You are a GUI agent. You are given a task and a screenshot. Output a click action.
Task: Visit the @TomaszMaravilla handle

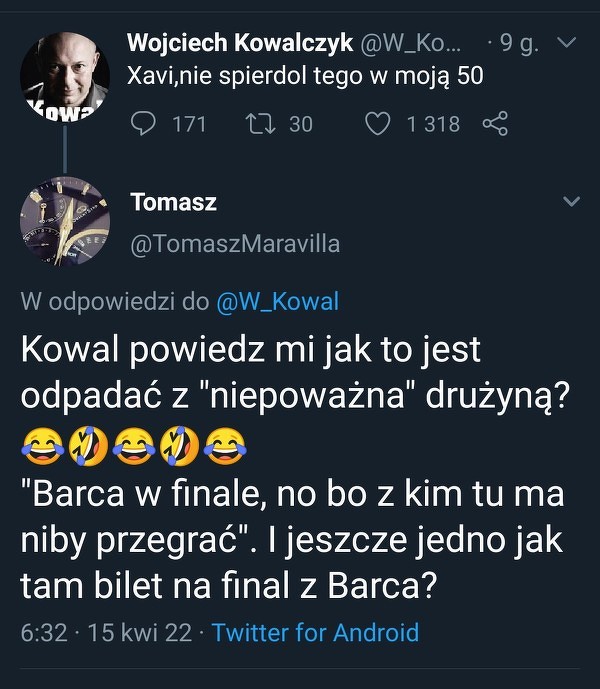click(x=235, y=244)
